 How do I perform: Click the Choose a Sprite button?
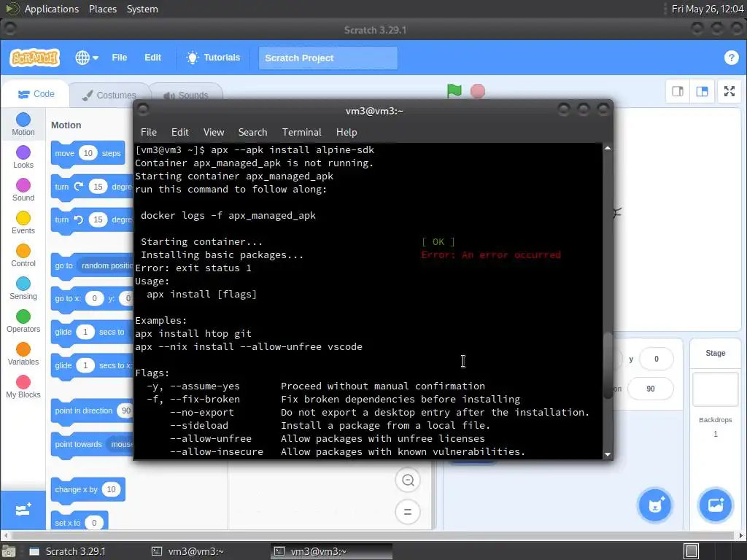[655, 505]
